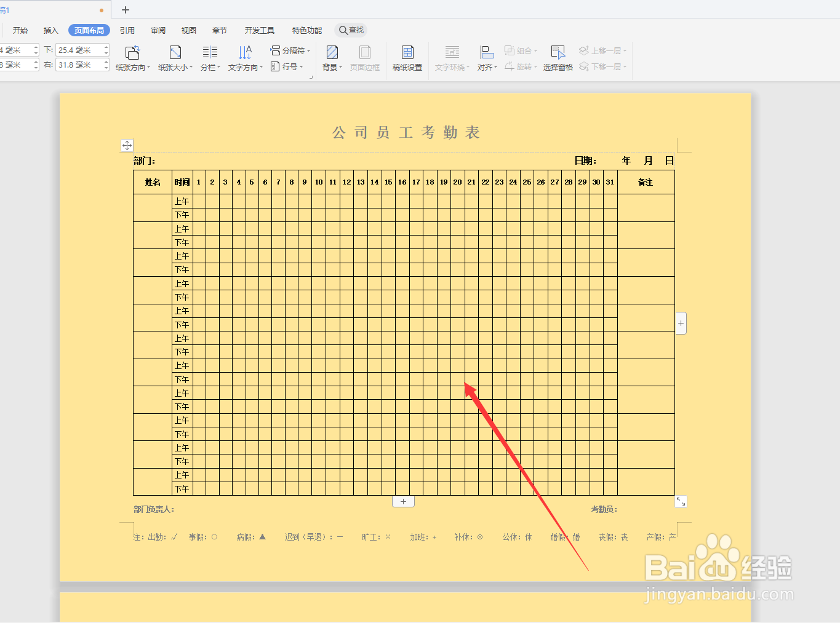The image size is (840, 623).
Task: Click the bottom margin field 25.4 毫米
Action: tap(80, 50)
